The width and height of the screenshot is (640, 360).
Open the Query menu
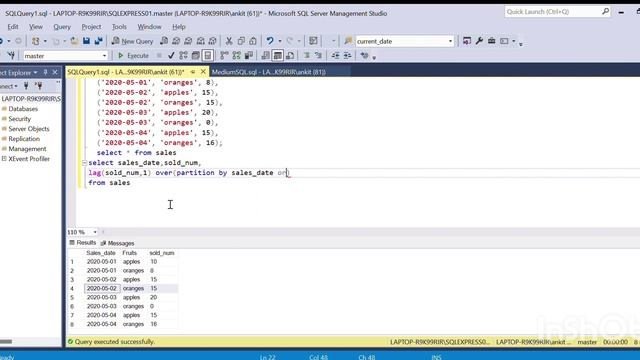click(x=62, y=27)
